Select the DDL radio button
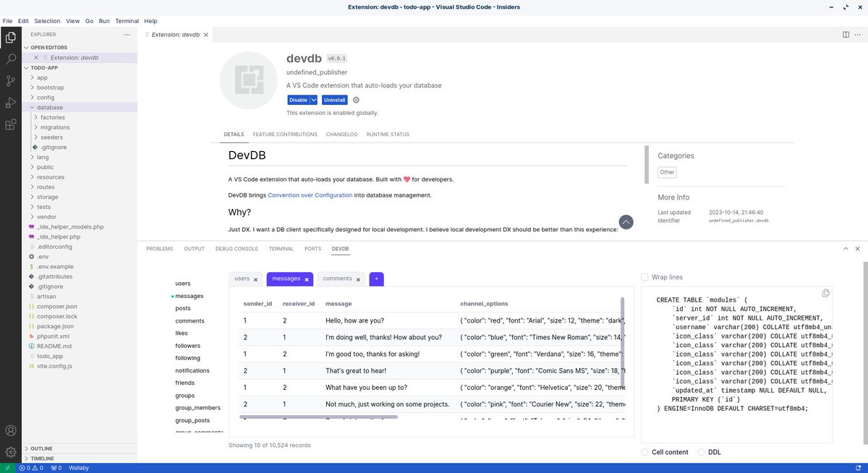 [x=701, y=452]
